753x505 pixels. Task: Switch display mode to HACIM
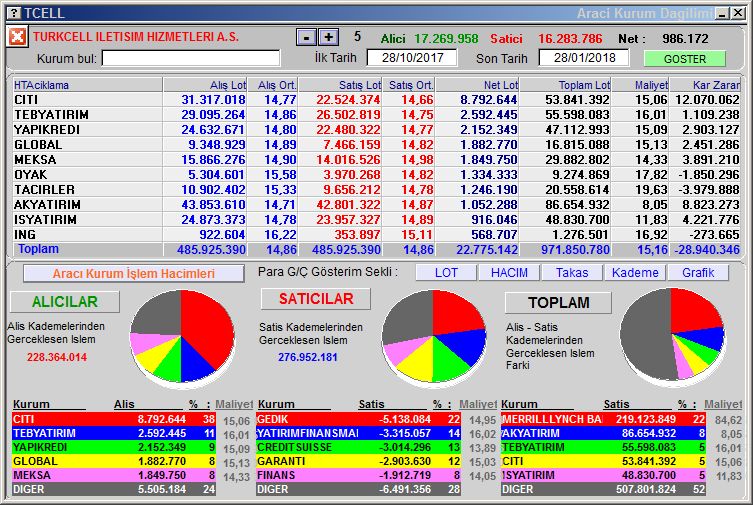click(x=509, y=273)
